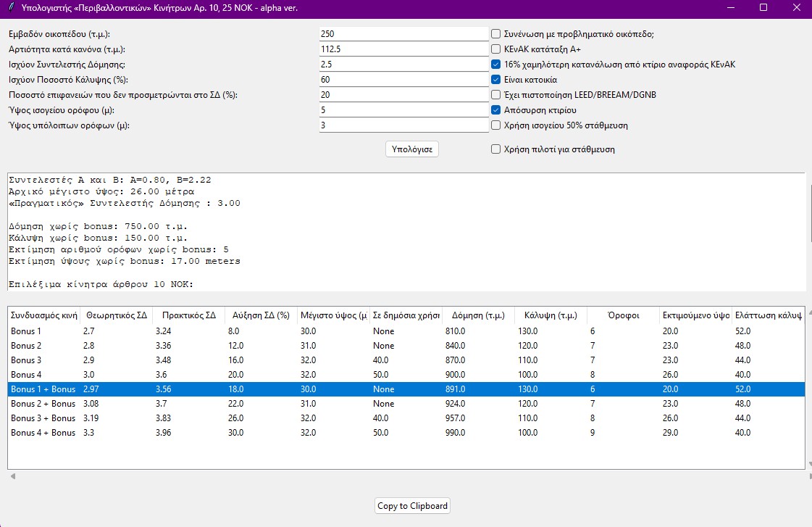
Task: Click the 'Επιλέξιμα κίνητρα άρθρου 10 ΝΟΚ' line
Action: click(101, 284)
